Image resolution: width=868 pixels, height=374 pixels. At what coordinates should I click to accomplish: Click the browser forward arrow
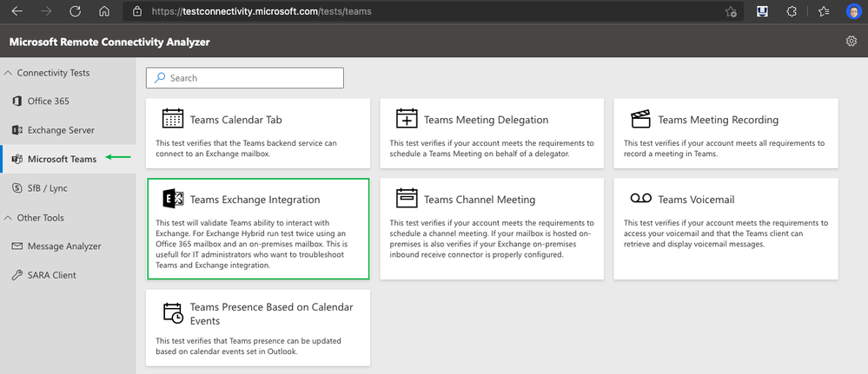tap(46, 11)
